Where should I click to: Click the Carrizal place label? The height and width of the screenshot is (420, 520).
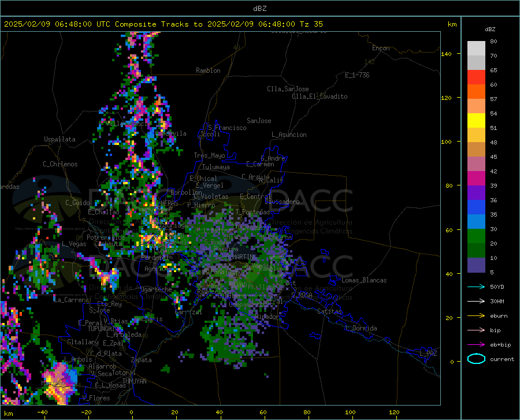(188, 312)
